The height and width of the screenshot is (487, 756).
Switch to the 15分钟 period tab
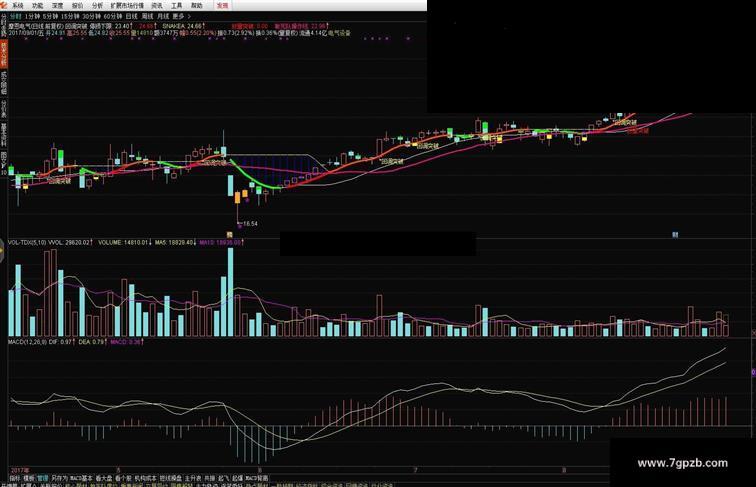(x=70, y=16)
